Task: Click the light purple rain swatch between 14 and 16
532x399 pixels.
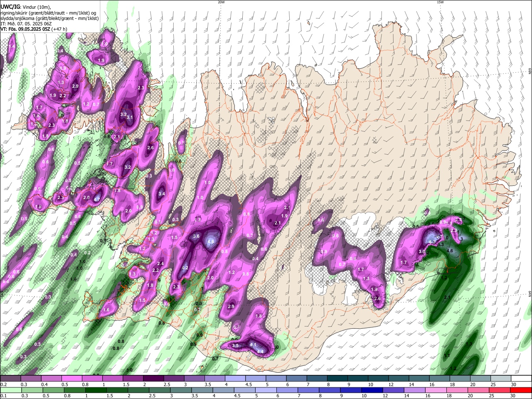Action: point(414,390)
